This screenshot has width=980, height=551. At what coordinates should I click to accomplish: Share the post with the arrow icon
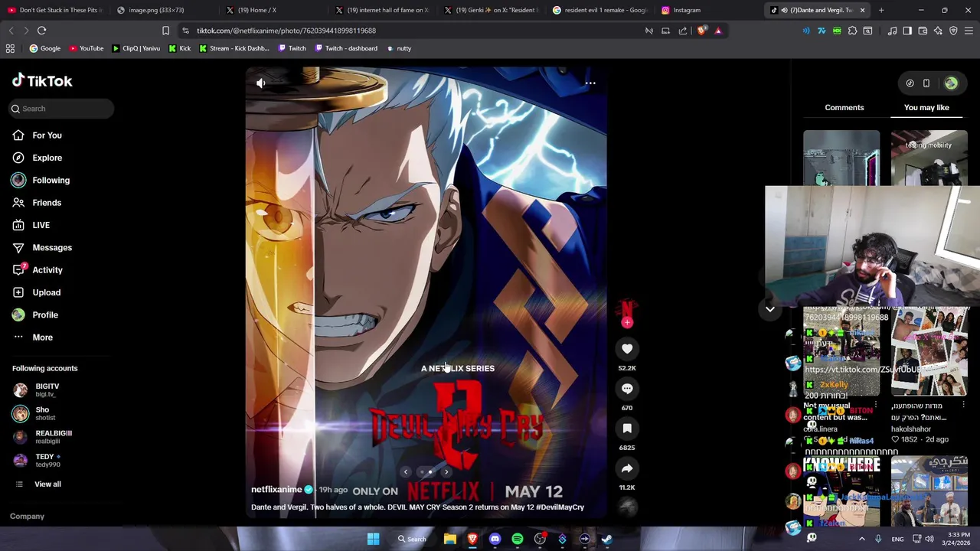tap(627, 468)
